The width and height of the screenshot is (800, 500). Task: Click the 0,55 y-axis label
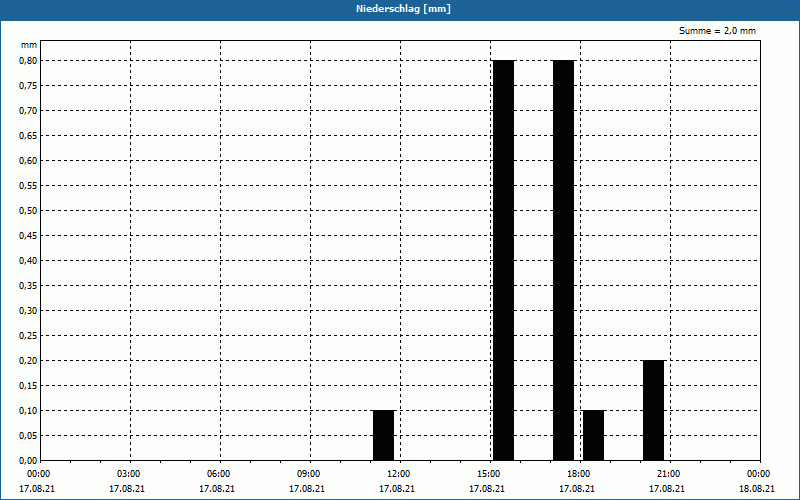click(28, 186)
